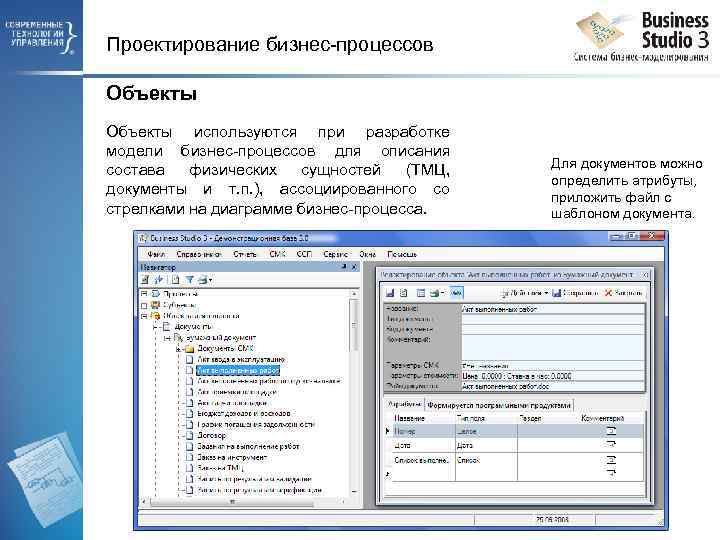720x540 pixels.
Task: Click the first icon in the Navigator toolbar
Action: pos(146,280)
